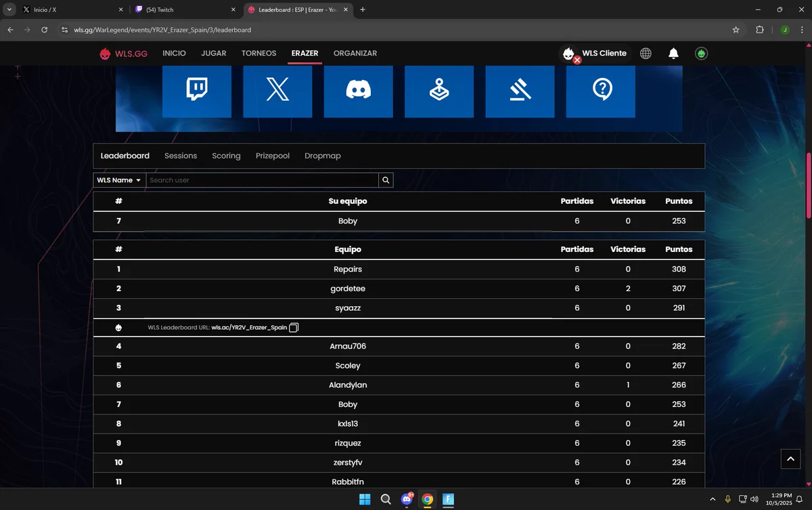The height and width of the screenshot is (510, 812).
Task: Switch to the Prizepool tab
Action: point(273,156)
